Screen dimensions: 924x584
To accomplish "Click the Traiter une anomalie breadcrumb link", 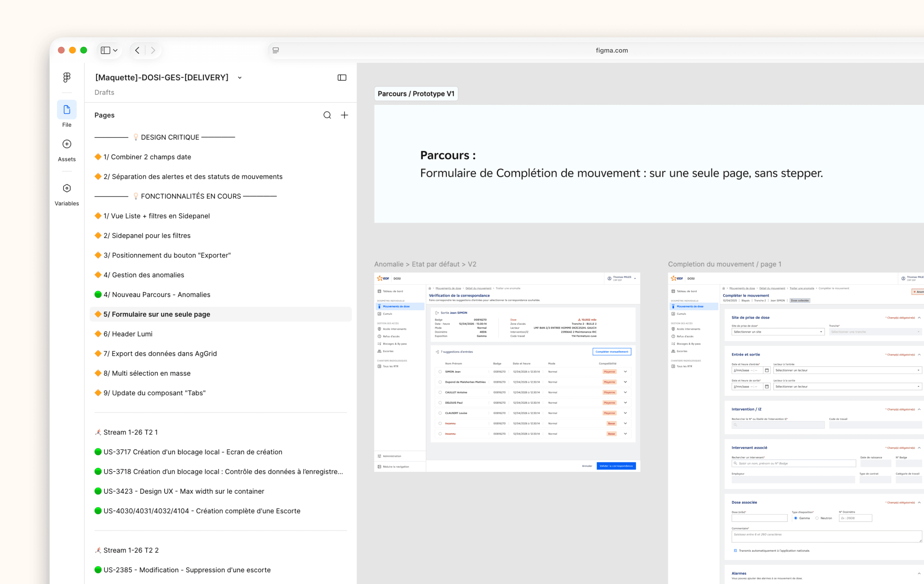I will coord(802,288).
